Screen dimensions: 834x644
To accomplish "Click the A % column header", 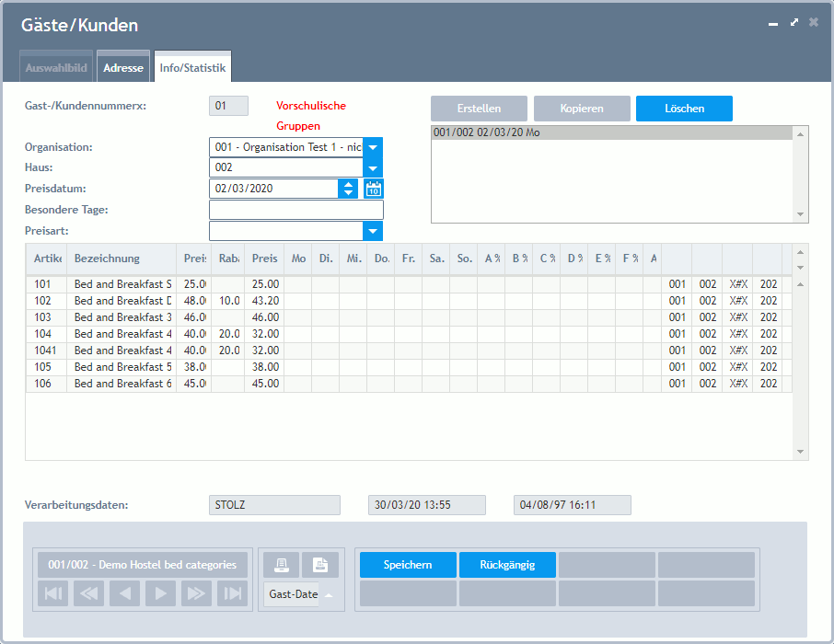I will pos(492,259).
